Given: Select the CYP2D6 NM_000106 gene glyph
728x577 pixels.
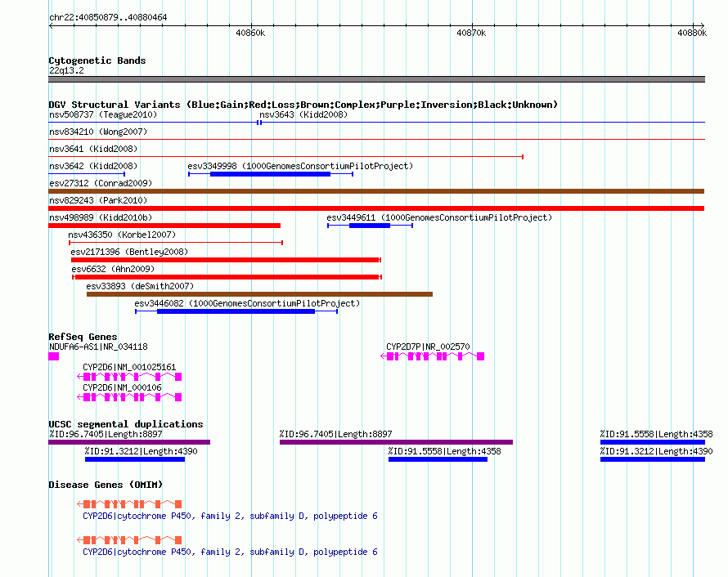Looking at the screenshot, I should click(x=129, y=397).
